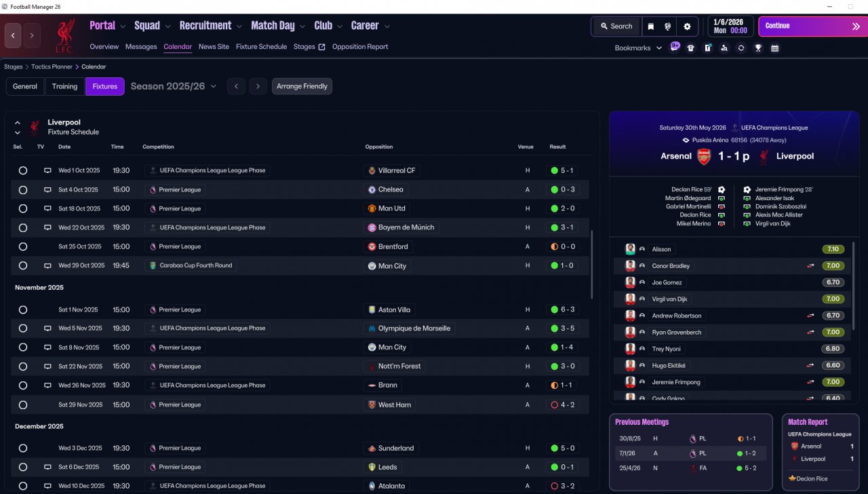Expand the Squad menu dropdown arrow

coord(167,26)
